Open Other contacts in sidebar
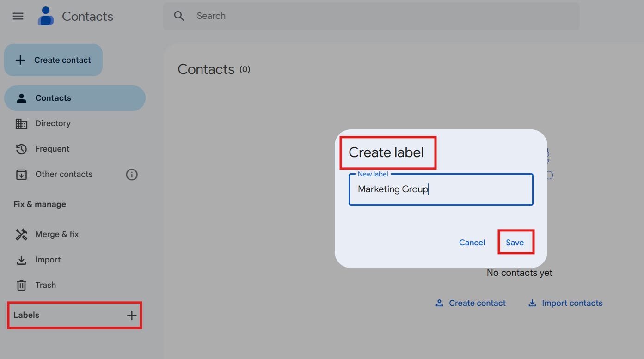The image size is (644, 359). click(64, 175)
